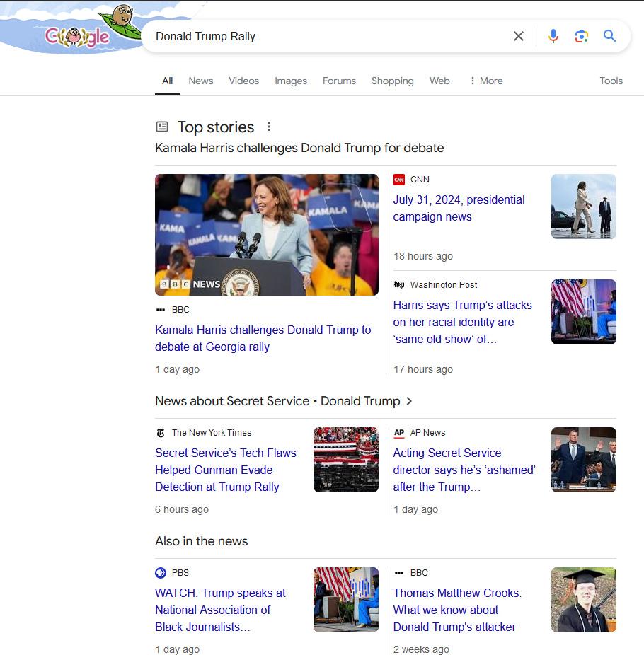Click the CNN source logo icon
The image size is (644, 655).
[x=399, y=180]
